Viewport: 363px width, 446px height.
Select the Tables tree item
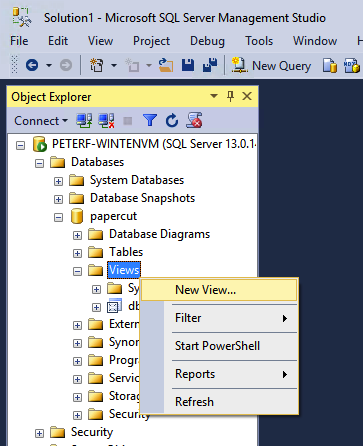click(126, 252)
